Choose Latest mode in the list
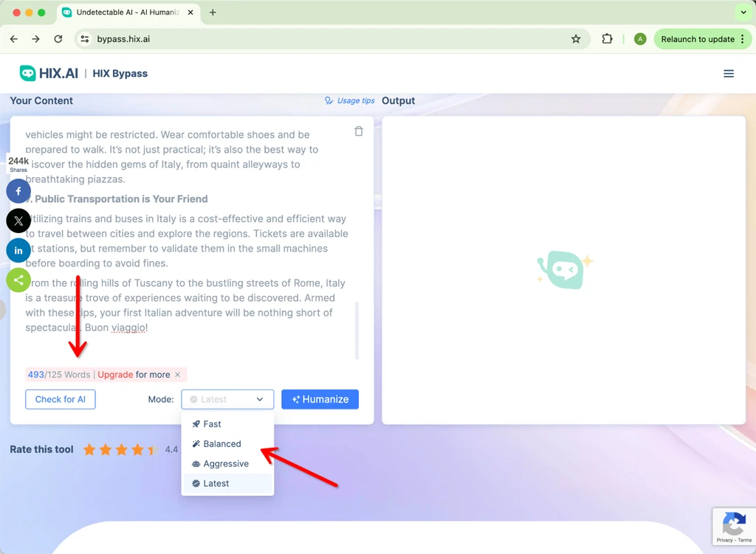The width and height of the screenshot is (756, 554). point(227,483)
